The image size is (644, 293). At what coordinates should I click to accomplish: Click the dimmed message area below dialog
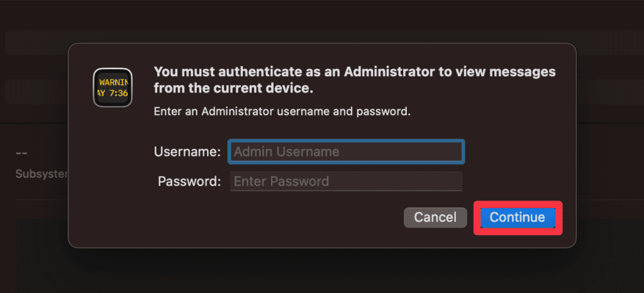(x=322, y=271)
